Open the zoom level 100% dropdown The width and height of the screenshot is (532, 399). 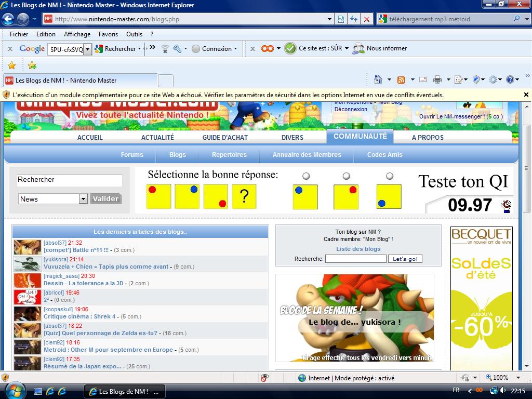click(x=518, y=377)
